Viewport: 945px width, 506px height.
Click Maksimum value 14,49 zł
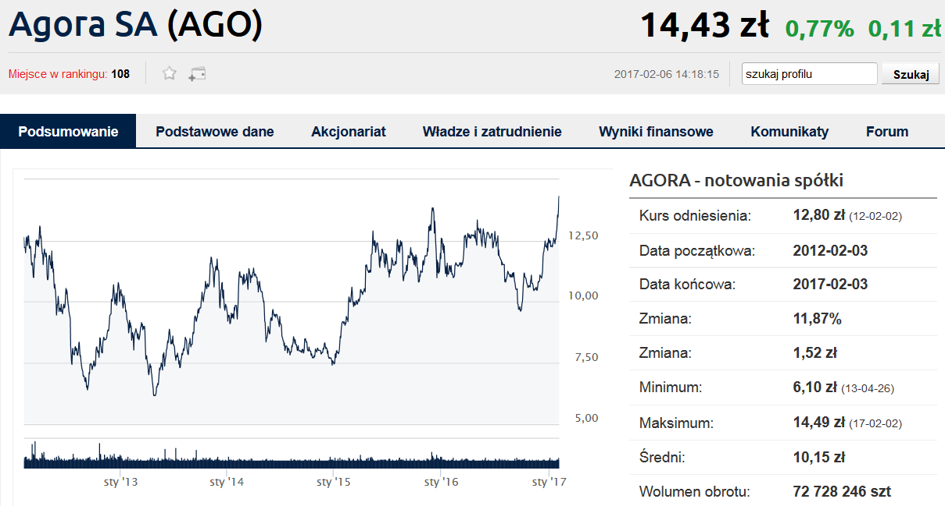pyautogui.click(x=818, y=422)
